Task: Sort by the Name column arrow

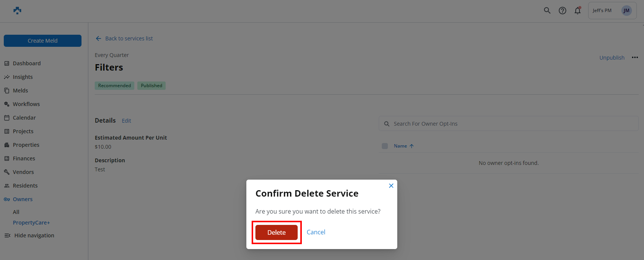Action: (412, 146)
